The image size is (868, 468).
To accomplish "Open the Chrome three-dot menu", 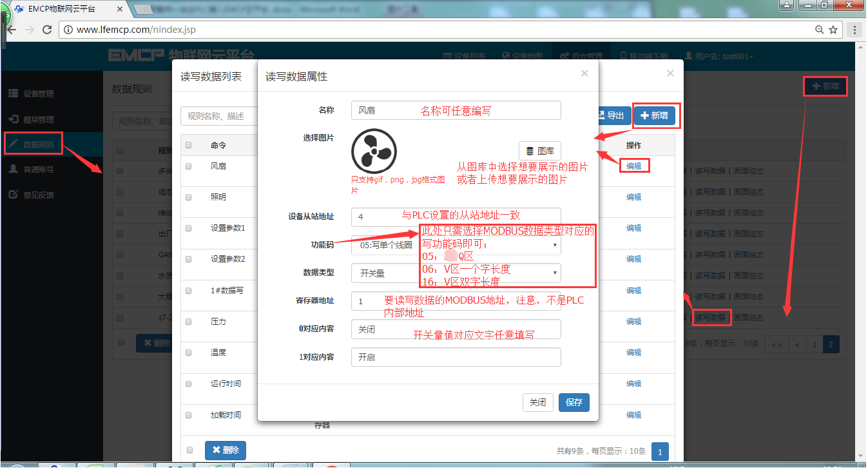I will [854, 30].
